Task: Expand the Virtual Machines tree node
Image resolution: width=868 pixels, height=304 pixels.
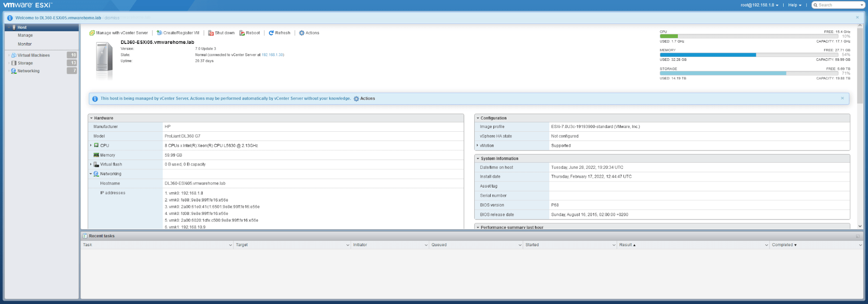Action: coord(9,55)
